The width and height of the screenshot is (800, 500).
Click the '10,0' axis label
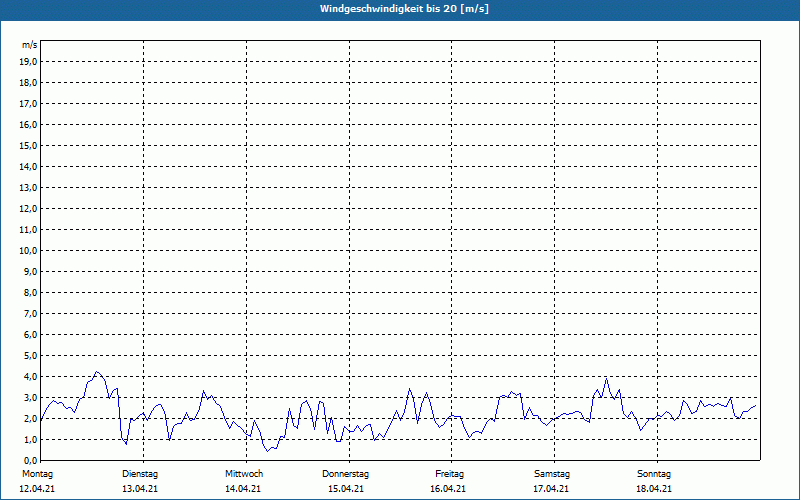28,251
